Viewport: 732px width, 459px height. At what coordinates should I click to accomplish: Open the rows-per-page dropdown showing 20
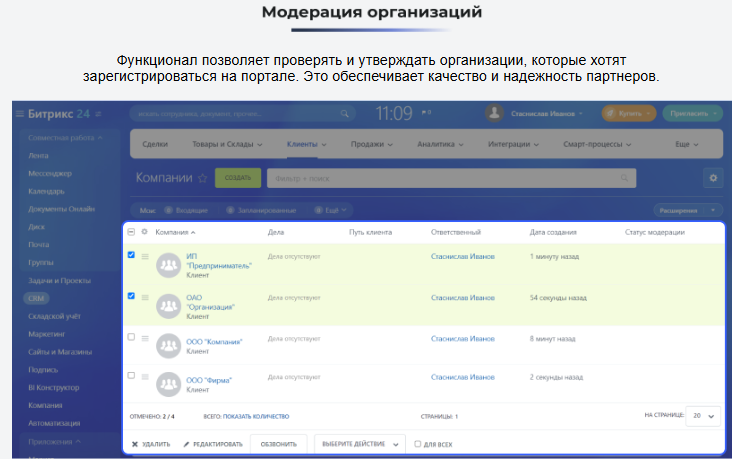(x=703, y=415)
